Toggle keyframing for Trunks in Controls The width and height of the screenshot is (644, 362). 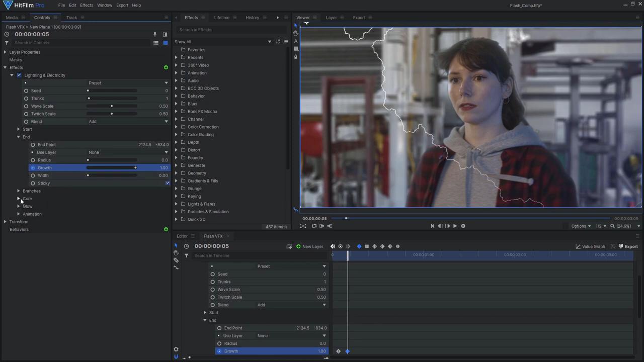26,99
